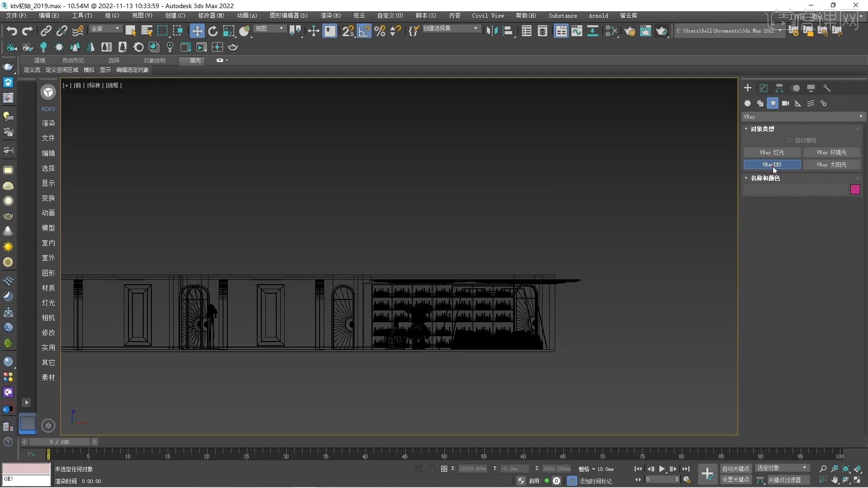Viewport: 868px width, 488px height.
Task: Open the Create panel plus tab
Action: coord(748,88)
